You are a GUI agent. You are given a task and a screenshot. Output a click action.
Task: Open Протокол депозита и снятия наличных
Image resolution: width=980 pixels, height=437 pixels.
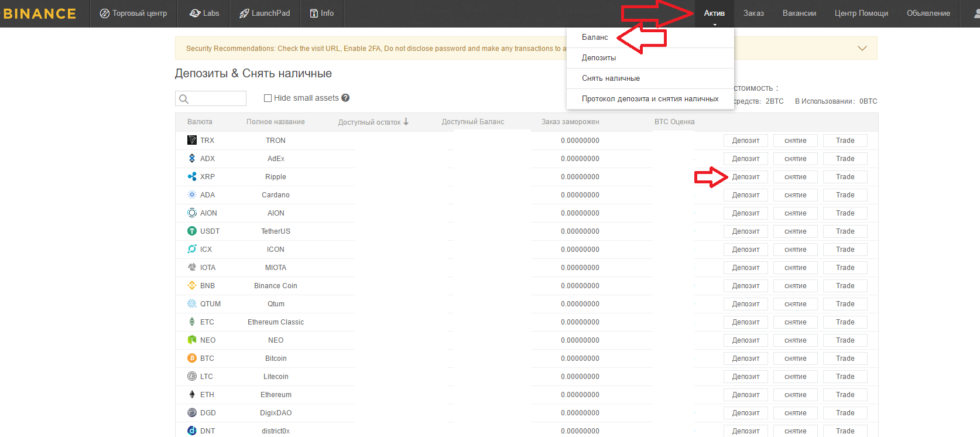coord(650,98)
